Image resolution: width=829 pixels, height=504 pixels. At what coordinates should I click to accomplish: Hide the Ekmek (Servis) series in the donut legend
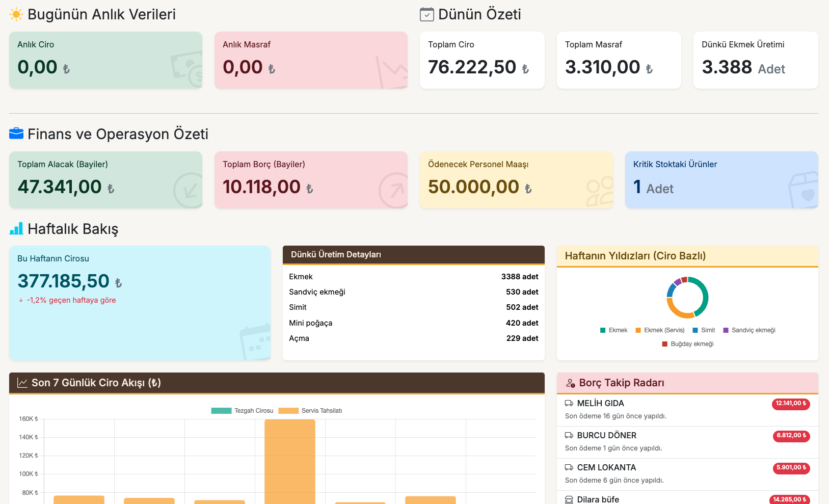(x=660, y=330)
